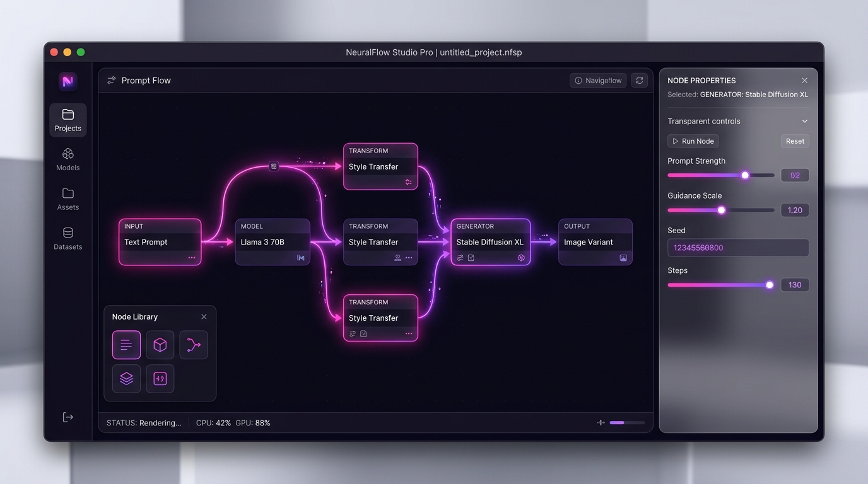Close the Node Properties panel
The image size is (868, 484).
804,81
